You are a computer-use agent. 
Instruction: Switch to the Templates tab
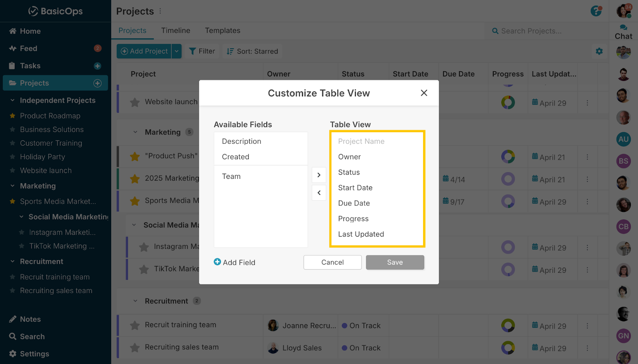[x=223, y=31]
